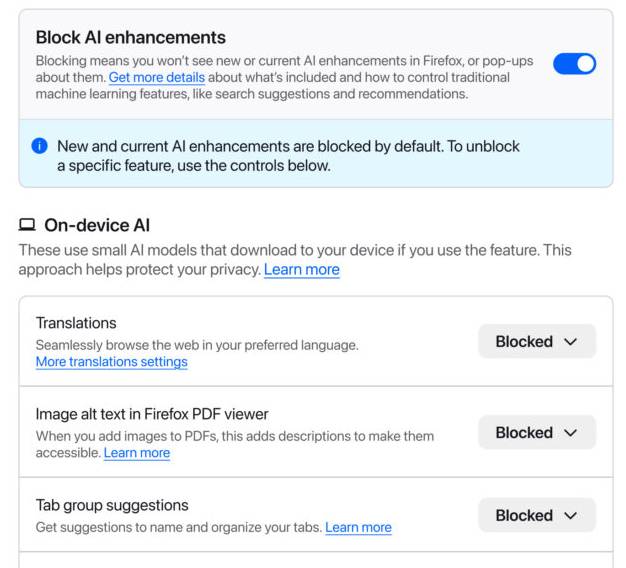Click Learn more for image alt text
Viewport: 626px width, 568px height.
pyautogui.click(x=137, y=453)
